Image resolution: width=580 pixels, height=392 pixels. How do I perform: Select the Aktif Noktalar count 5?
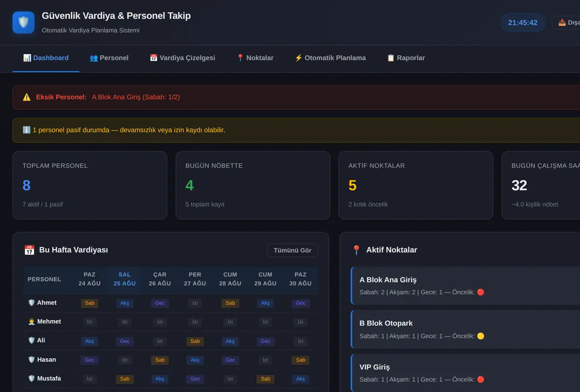pos(353,185)
